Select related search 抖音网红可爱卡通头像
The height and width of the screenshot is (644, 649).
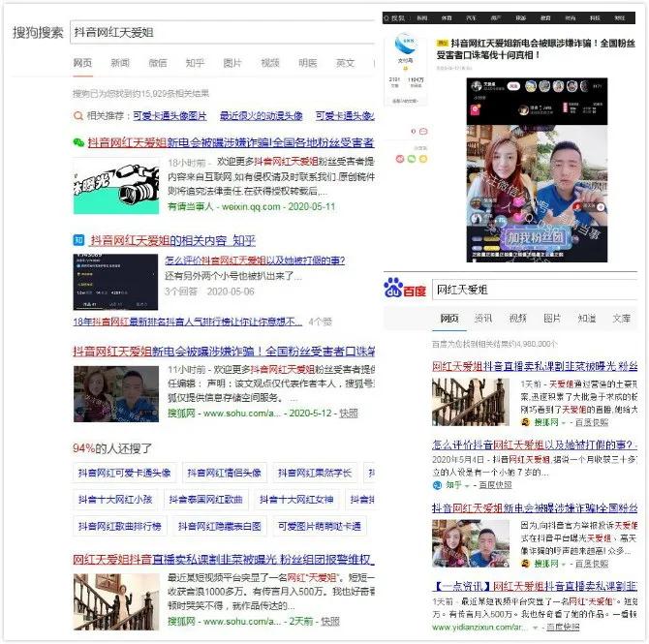point(125,473)
